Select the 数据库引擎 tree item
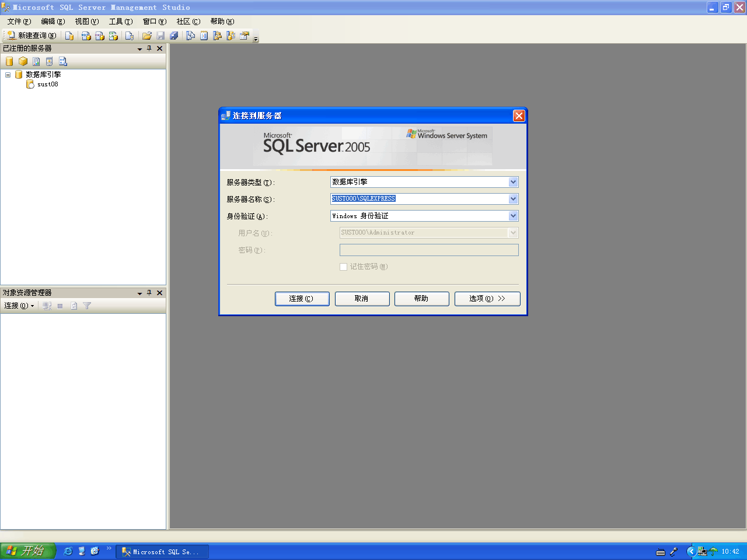Viewport: 747px width, 560px height. pyautogui.click(x=43, y=75)
